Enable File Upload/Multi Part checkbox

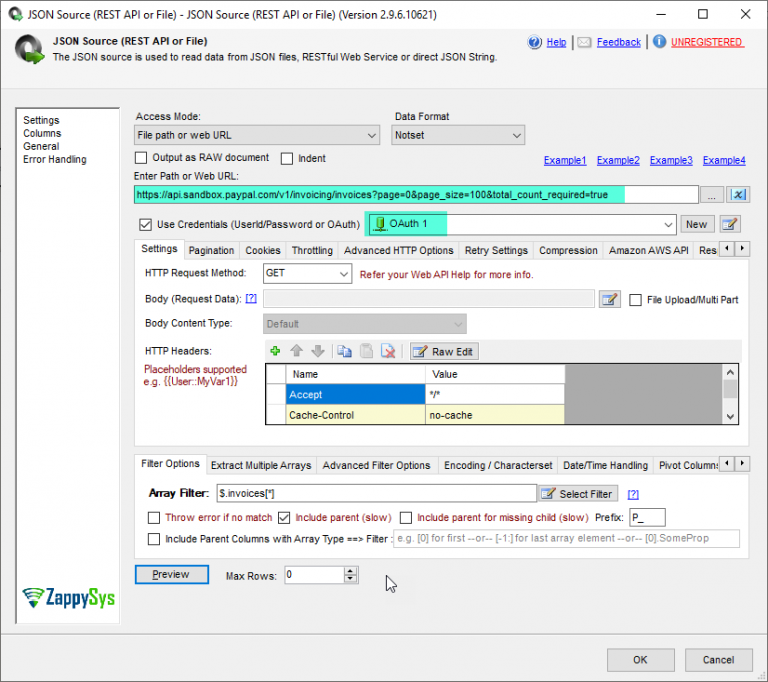[635, 300]
